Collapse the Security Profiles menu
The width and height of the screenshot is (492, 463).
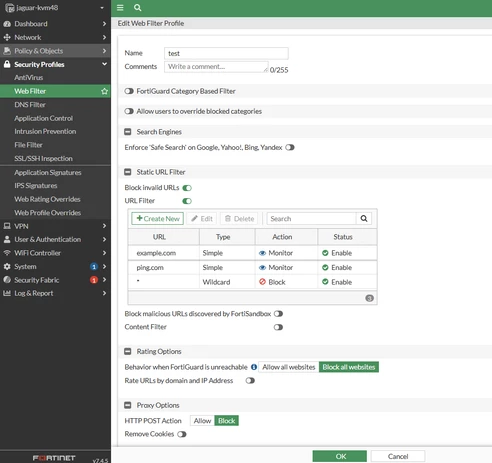(104, 64)
